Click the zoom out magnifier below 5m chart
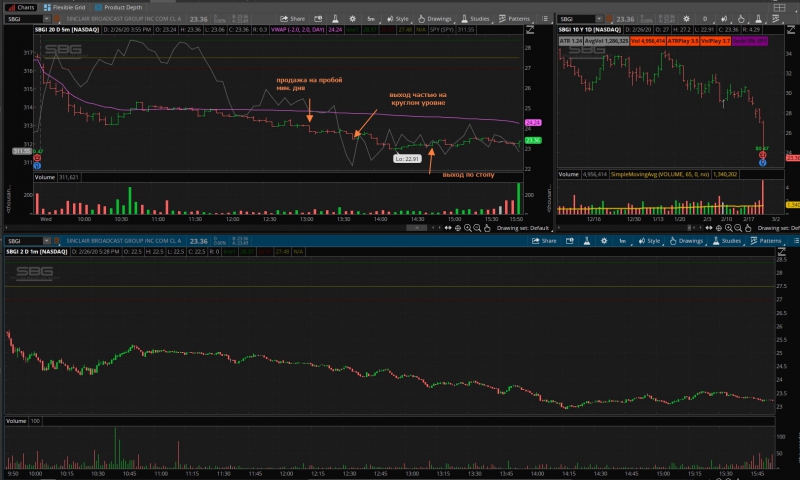Image resolution: width=800 pixels, height=480 pixels. click(477, 228)
